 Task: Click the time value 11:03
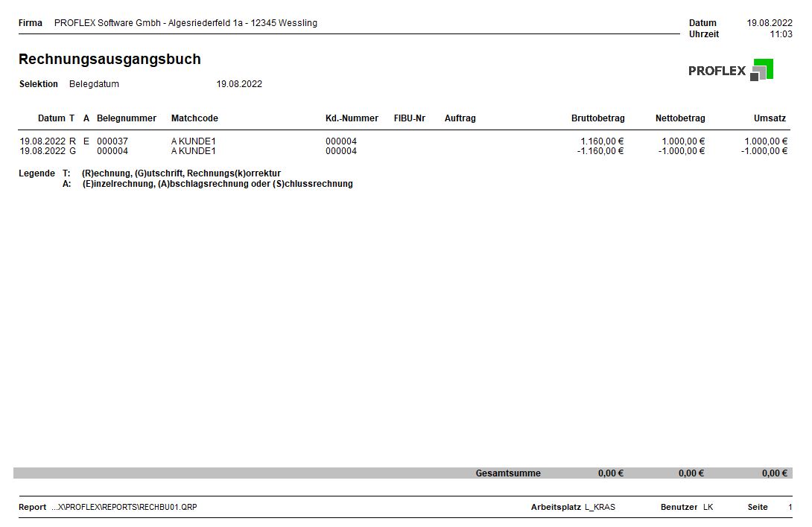tap(781, 34)
